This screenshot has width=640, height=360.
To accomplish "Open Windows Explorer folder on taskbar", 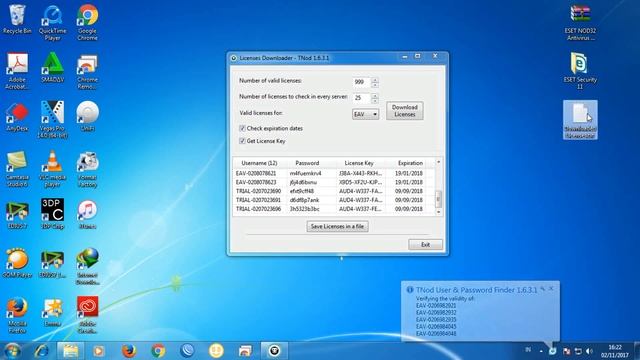I will coord(70,351).
